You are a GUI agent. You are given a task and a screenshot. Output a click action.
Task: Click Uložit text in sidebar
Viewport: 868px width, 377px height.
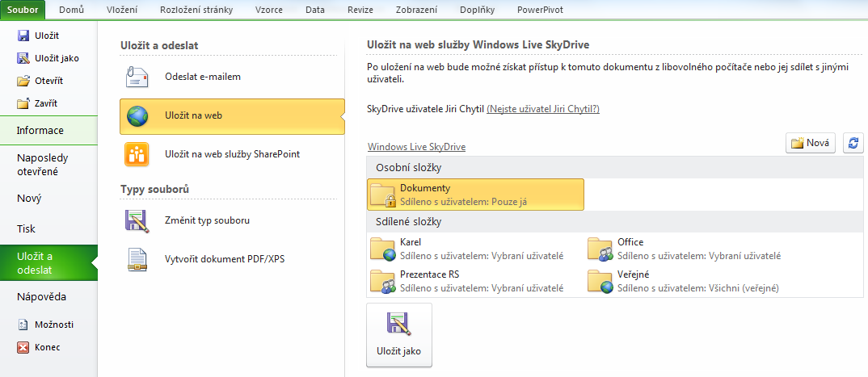click(x=47, y=36)
